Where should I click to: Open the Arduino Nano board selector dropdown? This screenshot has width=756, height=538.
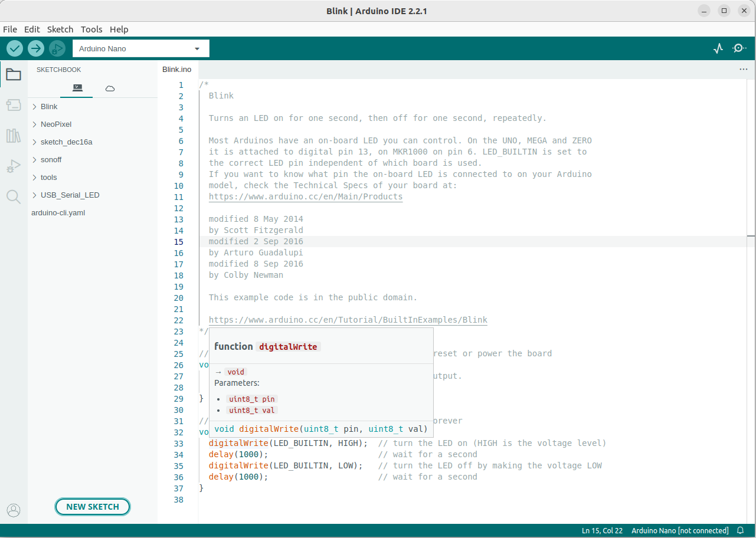(140, 48)
